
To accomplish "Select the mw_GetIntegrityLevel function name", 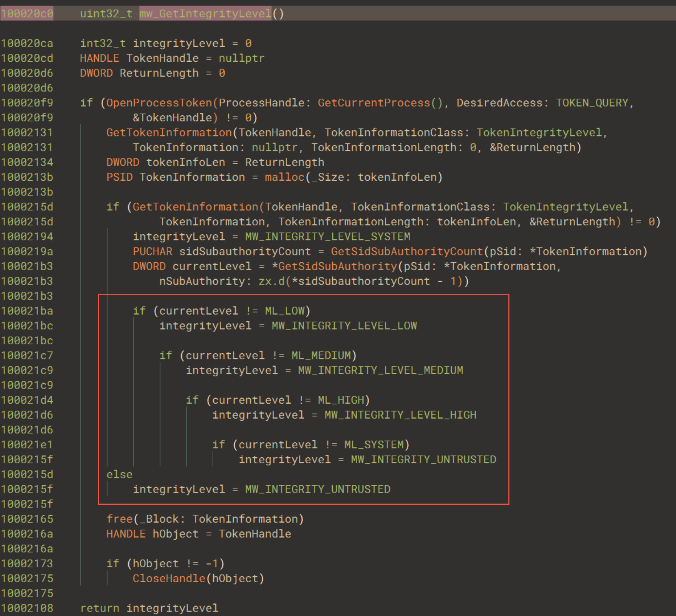I will click(205, 13).
